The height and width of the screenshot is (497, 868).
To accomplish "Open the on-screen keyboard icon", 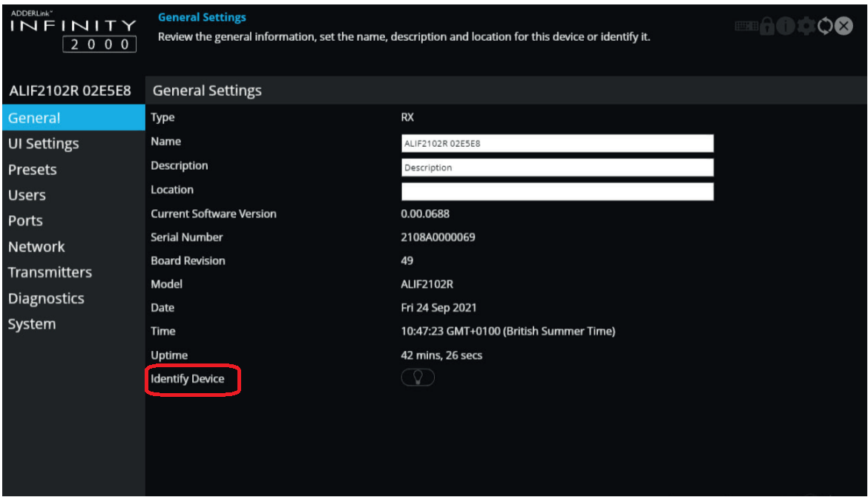I will (746, 26).
